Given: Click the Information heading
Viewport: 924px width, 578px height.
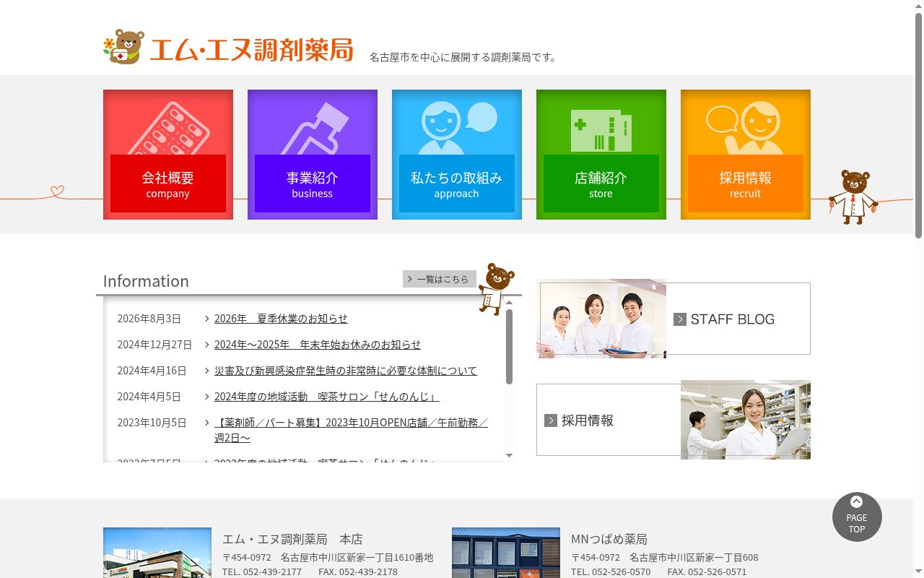Looking at the screenshot, I should 146,281.
